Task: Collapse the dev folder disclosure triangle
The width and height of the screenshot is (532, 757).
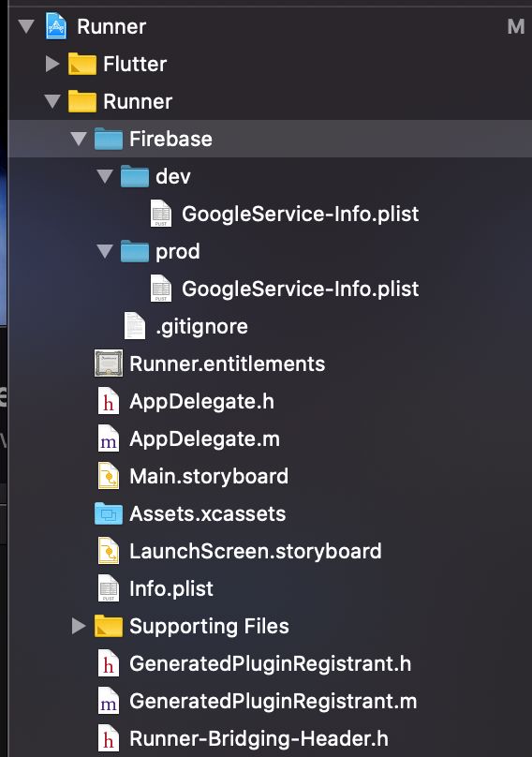Action: pyautogui.click(x=104, y=176)
